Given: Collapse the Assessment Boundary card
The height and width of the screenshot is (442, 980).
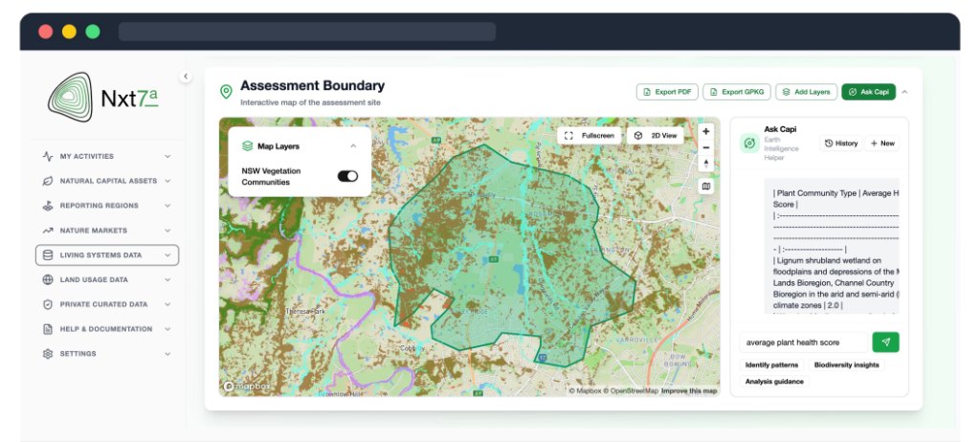Looking at the screenshot, I should 905,92.
